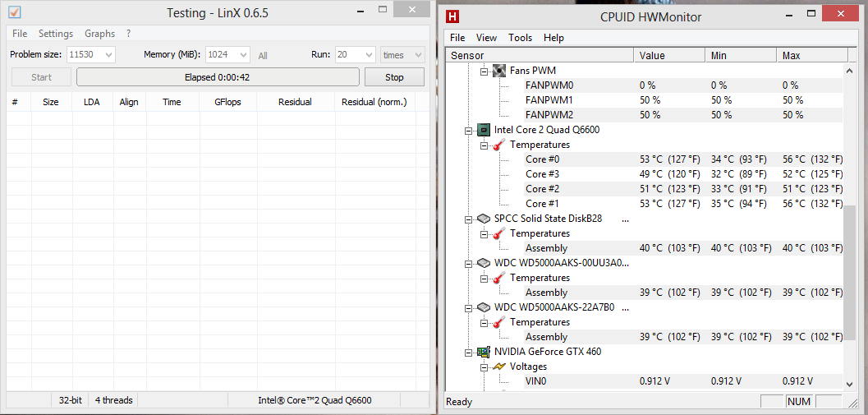Click the Sensor column header
The height and width of the screenshot is (415, 868).
point(540,55)
